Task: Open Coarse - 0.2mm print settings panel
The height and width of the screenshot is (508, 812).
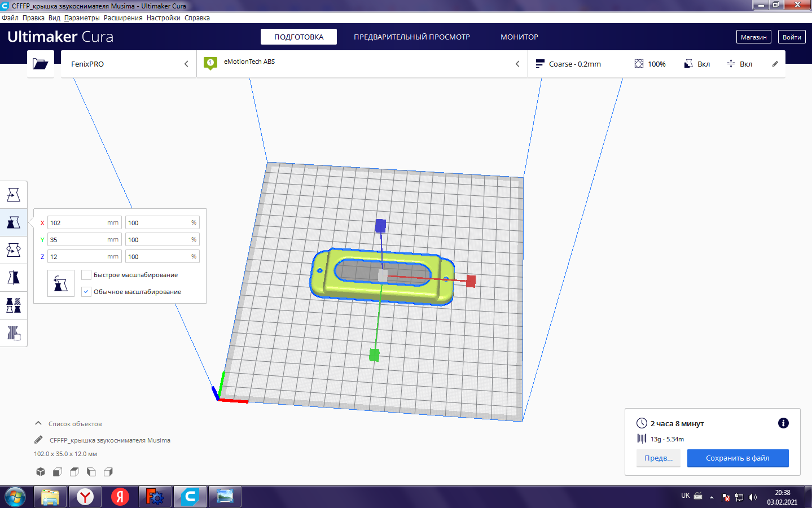Action: click(x=657, y=64)
